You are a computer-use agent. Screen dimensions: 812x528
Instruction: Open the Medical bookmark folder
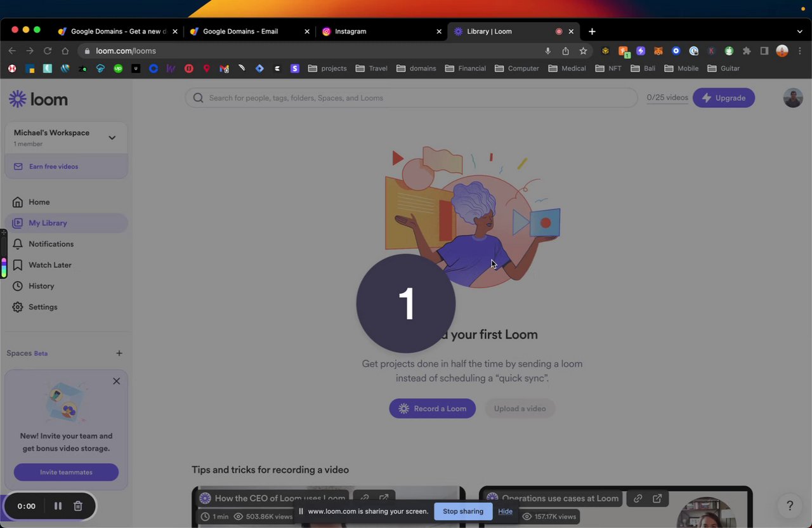pyautogui.click(x=567, y=68)
